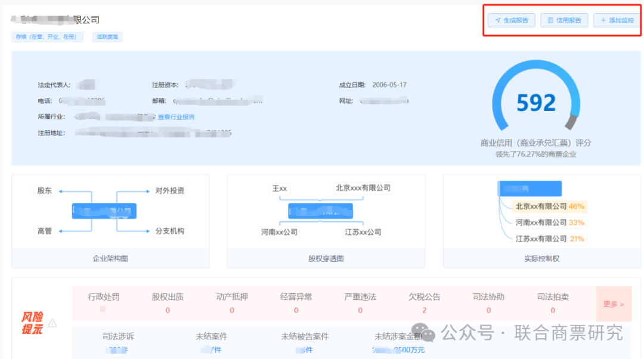Open the 信用报告 button
This screenshot has width=644, height=359.
point(564,20)
